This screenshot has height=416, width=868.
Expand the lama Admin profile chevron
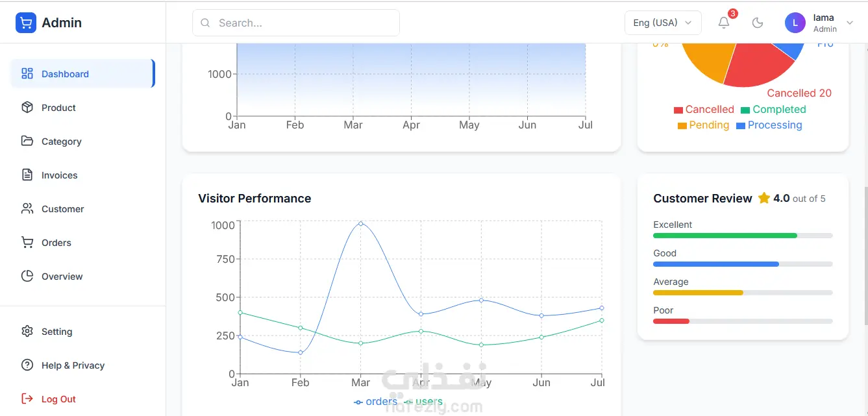coord(850,23)
